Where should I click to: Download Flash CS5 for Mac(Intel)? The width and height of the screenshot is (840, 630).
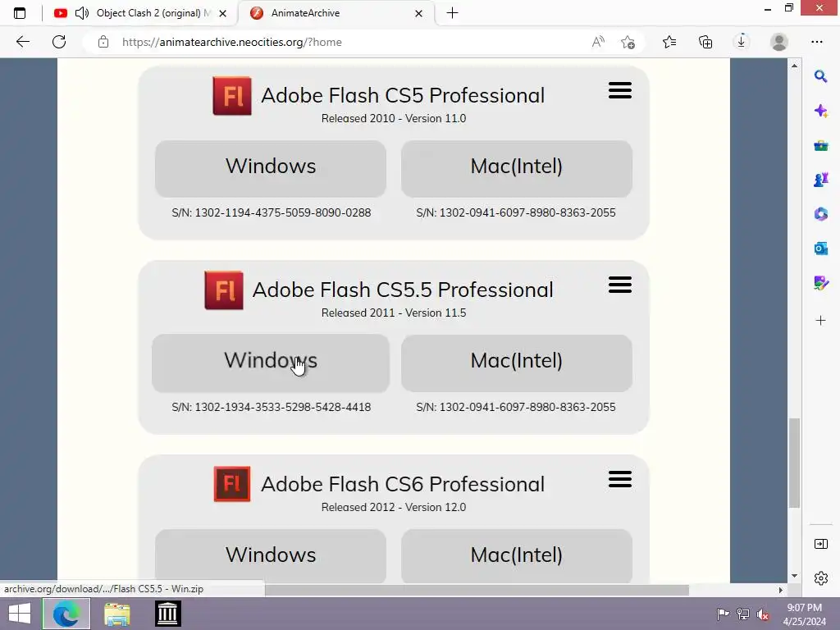(517, 169)
